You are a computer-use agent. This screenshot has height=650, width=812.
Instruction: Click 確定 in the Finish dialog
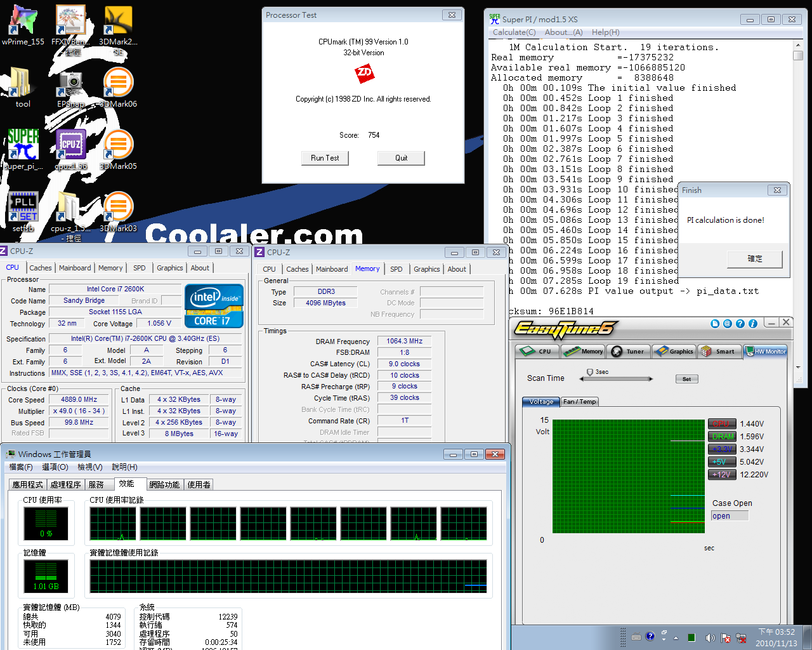(x=755, y=259)
